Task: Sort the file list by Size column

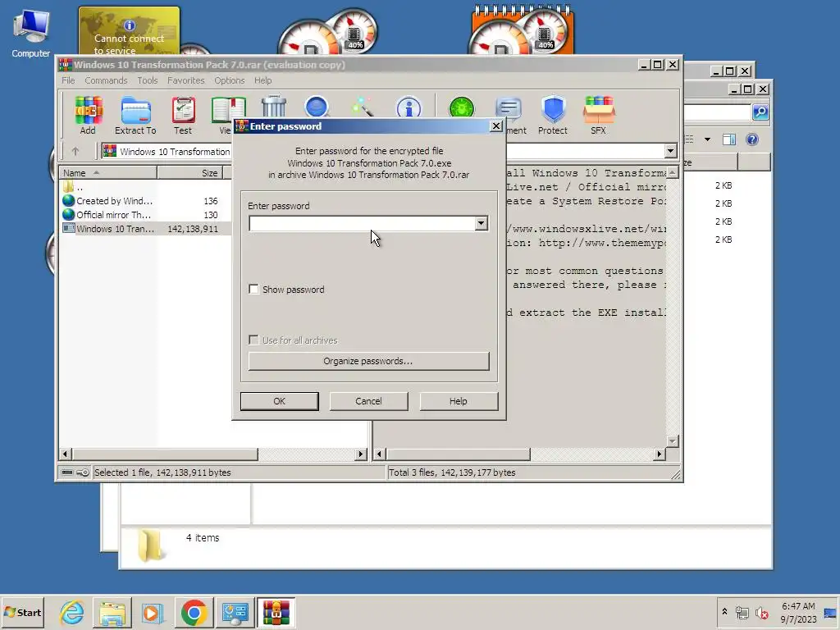Action: (x=189, y=173)
